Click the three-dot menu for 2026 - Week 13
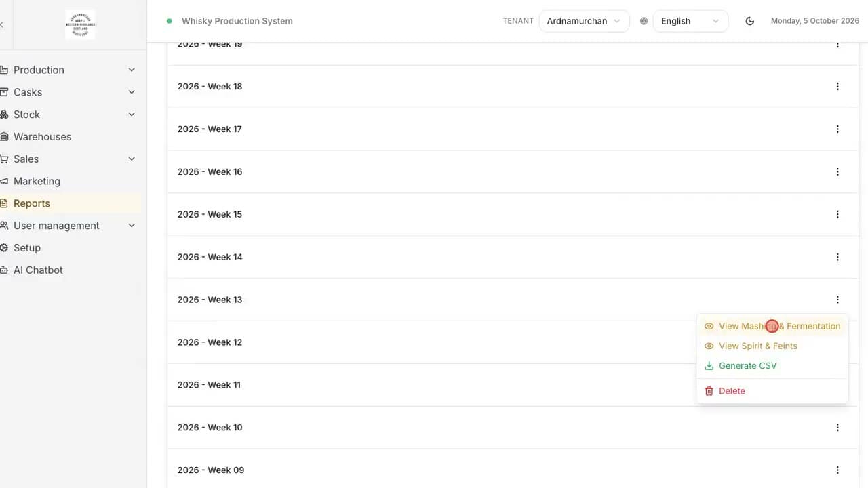The image size is (868, 488). point(837,300)
